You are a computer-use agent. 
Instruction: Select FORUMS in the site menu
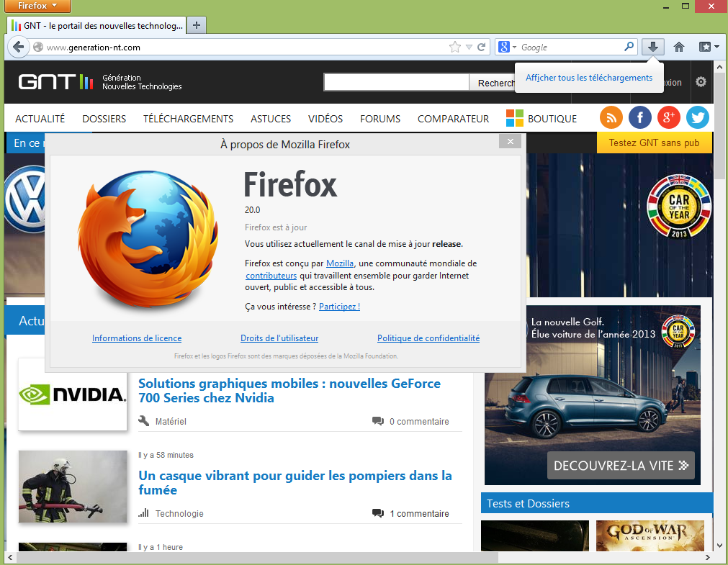coord(380,119)
